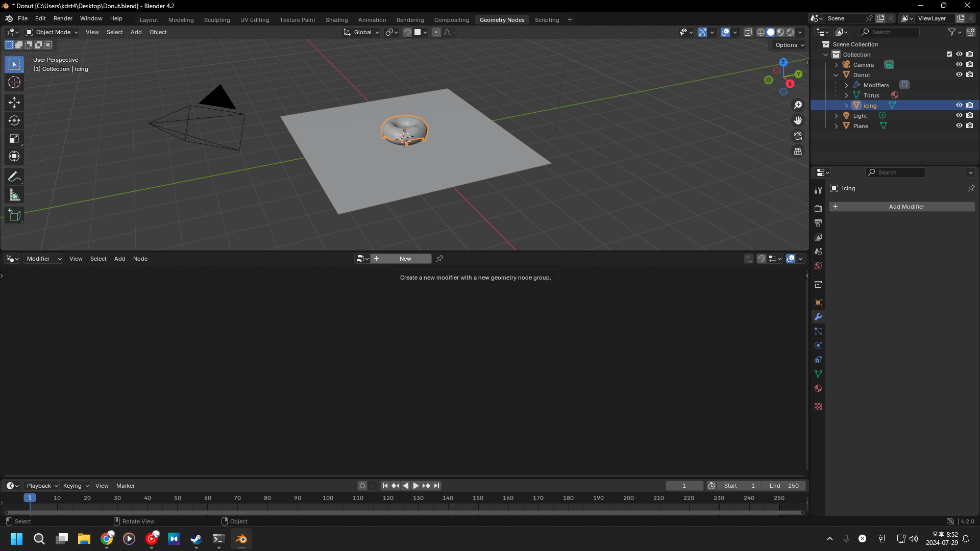Click frame 100 on the timeline
Viewport: 980px width, 551px height.
328,498
